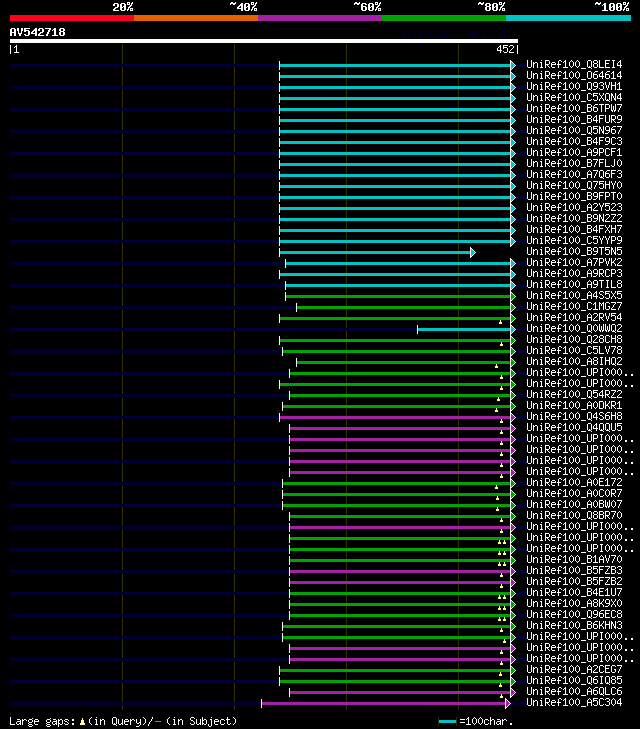Select label UniRef100_Q4QQU5

pyautogui.click(x=574, y=427)
